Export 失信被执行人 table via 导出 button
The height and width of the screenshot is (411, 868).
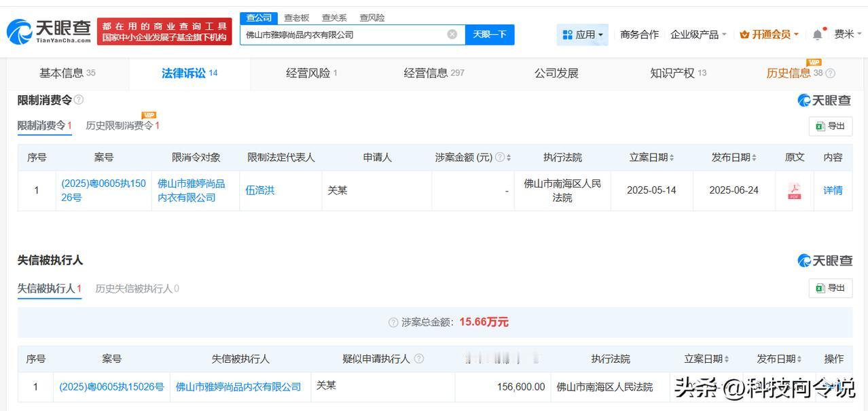click(830, 288)
